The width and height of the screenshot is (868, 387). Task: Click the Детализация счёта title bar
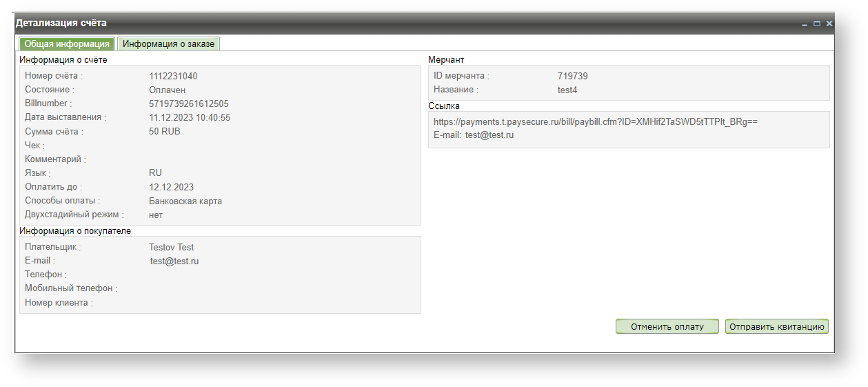click(407, 23)
